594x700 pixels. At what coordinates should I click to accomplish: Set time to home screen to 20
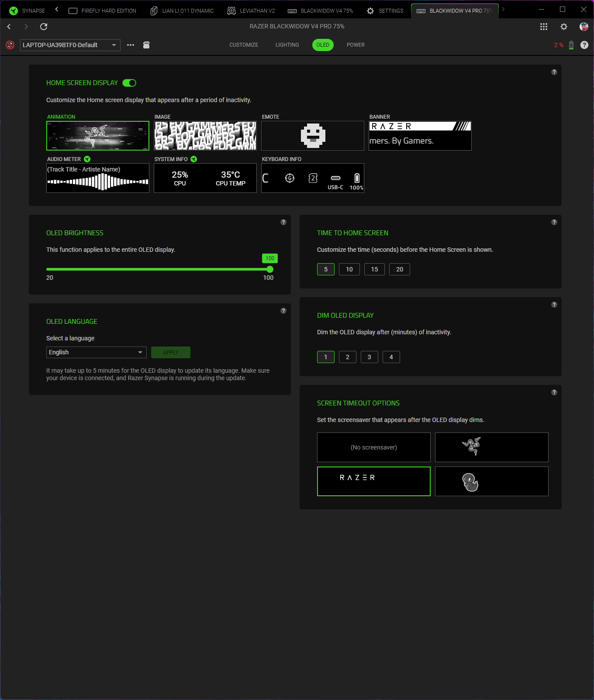400,269
